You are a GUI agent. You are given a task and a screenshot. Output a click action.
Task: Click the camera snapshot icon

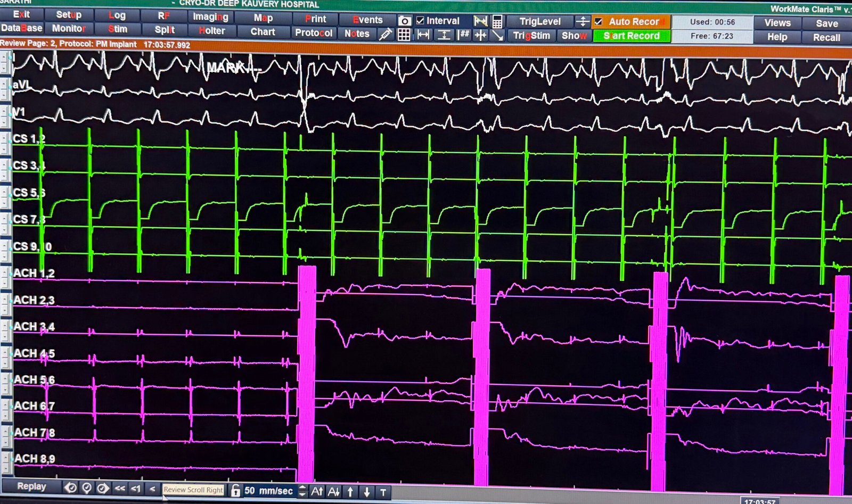pos(405,21)
